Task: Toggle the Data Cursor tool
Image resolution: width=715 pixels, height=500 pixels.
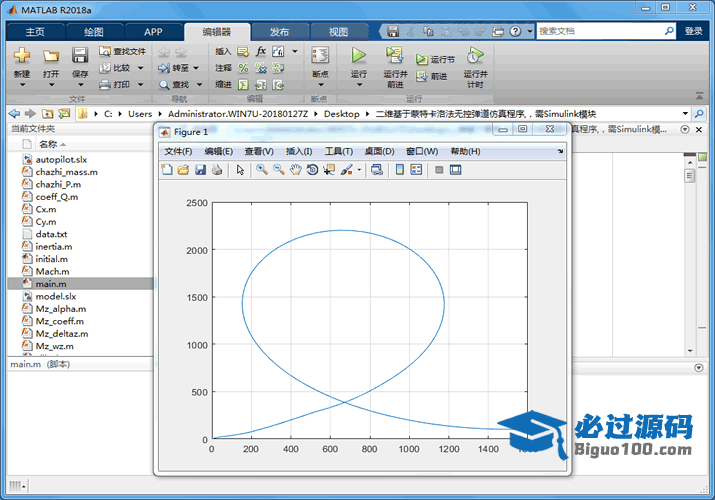Action: point(329,170)
